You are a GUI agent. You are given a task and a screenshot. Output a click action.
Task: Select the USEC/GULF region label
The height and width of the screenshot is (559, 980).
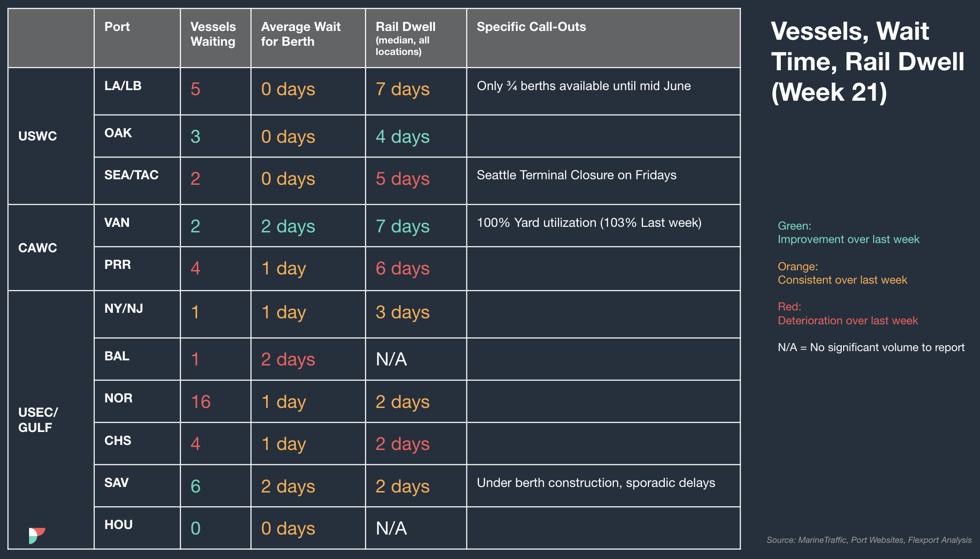[x=38, y=419]
